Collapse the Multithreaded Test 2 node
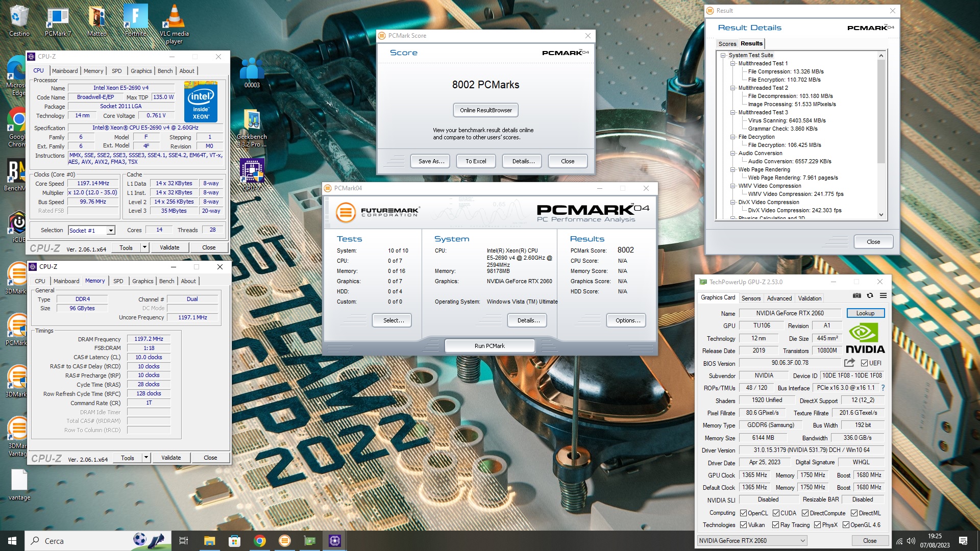 point(733,88)
